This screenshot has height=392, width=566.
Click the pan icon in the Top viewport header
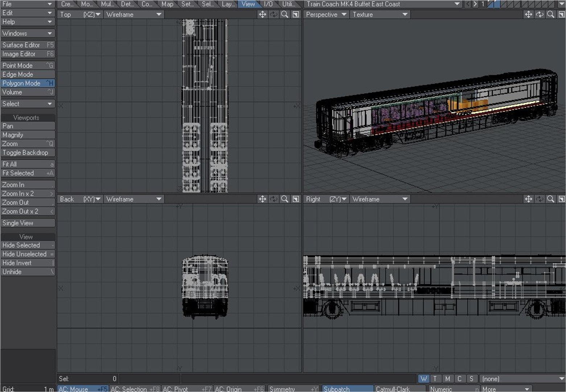click(x=262, y=15)
